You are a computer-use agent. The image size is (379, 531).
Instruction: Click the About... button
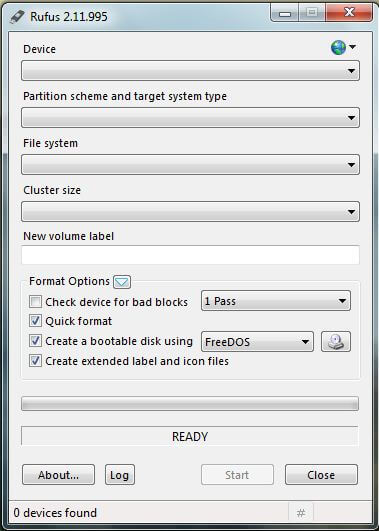[58, 475]
